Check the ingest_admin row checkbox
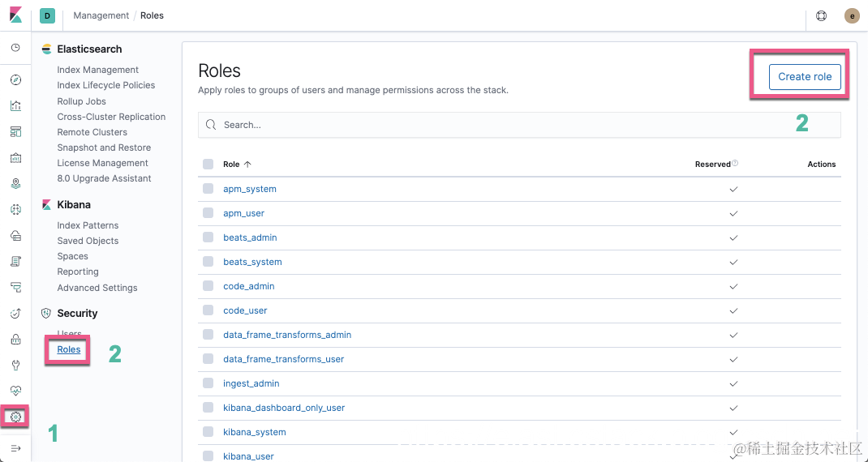This screenshot has width=868, height=462. (208, 383)
